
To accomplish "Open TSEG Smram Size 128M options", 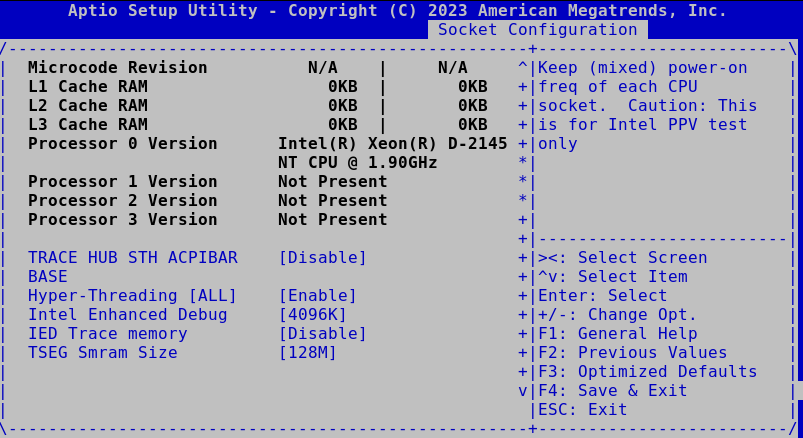I will [x=307, y=353].
